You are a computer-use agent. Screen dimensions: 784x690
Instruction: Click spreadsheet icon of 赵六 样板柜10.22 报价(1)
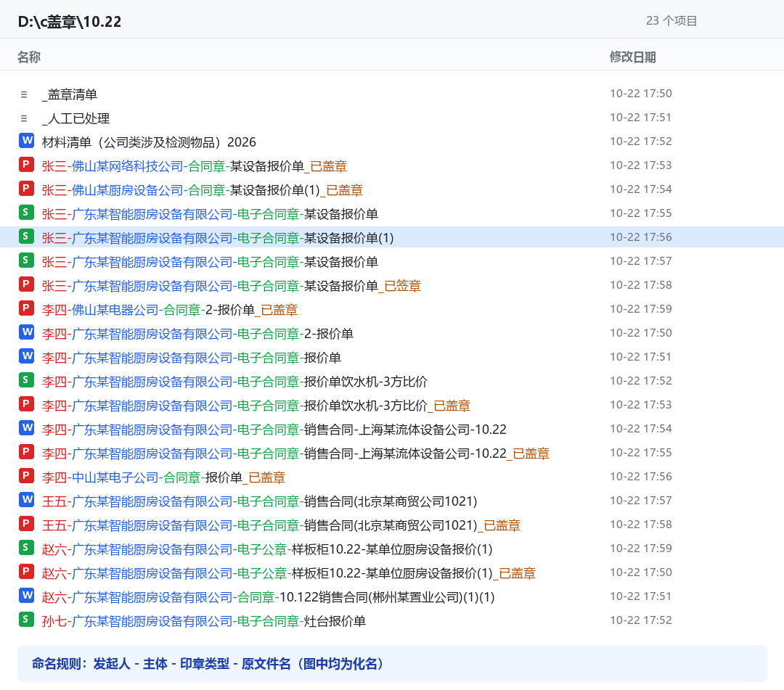pyautogui.click(x=27, y=549)
